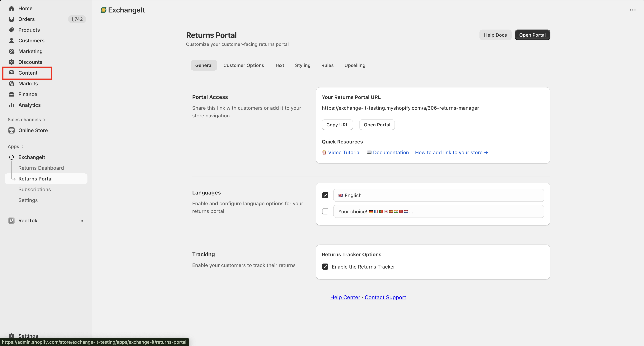644x346 pixels.
Task: Click the Products tag icon
Action: point(12,30)
